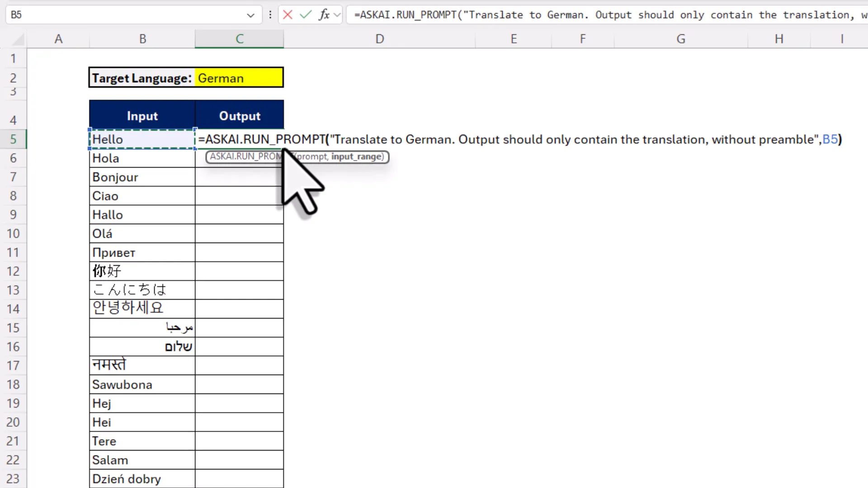Select the cell containing Sawubona

142,385
